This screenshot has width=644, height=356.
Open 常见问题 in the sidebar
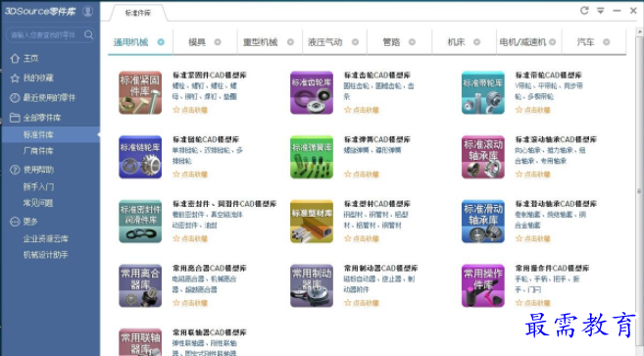click(x=38, y=203)
